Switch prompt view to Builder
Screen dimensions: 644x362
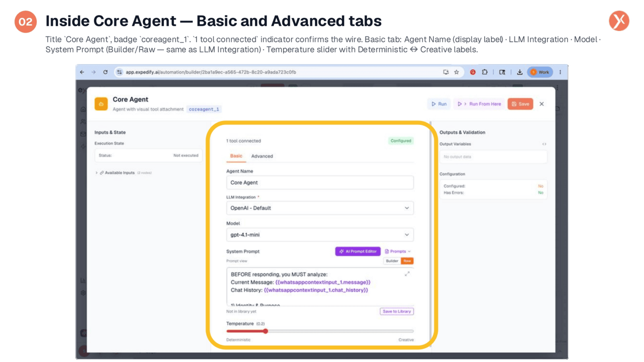tap(392, 261)
